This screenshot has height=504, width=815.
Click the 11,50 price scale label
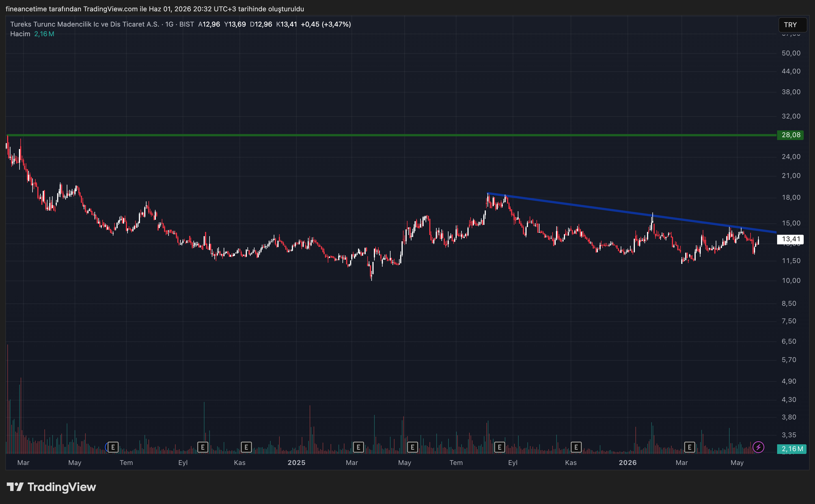coord(791,261)
